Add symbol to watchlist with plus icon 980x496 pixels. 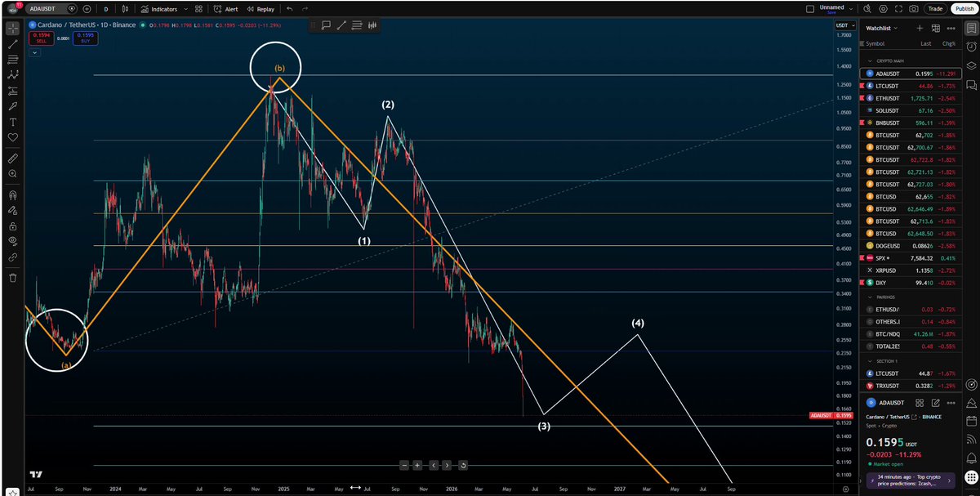(920, 28)
